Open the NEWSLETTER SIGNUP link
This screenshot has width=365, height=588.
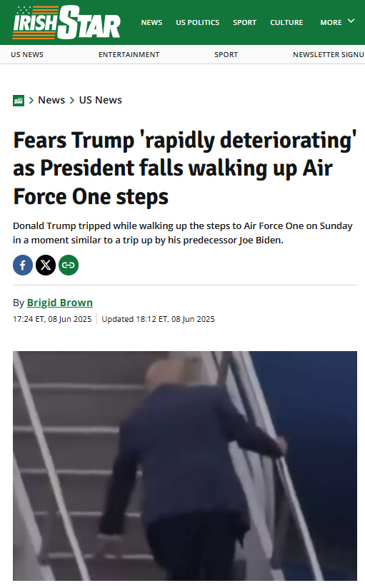click(329, 55)
